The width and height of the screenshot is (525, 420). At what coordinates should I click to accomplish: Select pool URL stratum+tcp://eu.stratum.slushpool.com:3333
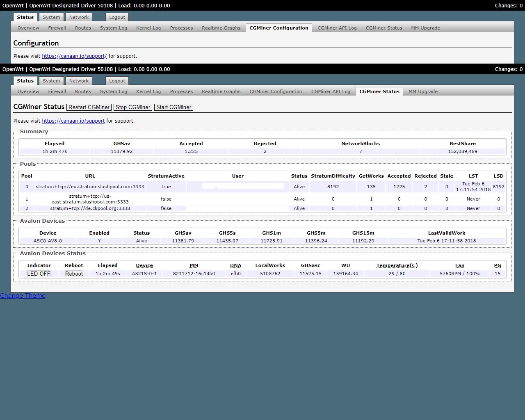(90, 187)
